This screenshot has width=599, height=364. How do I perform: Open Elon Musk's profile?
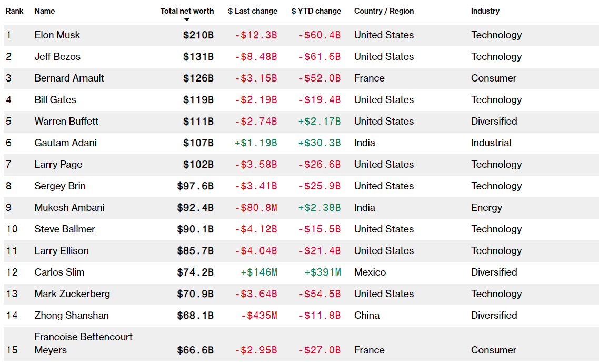tap(57, 35)
